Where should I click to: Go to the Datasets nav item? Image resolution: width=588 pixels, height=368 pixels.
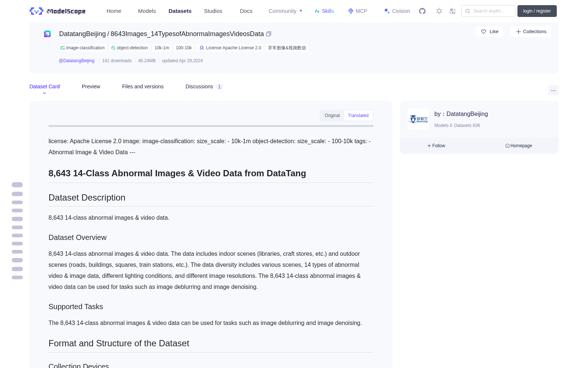point(180,11)
